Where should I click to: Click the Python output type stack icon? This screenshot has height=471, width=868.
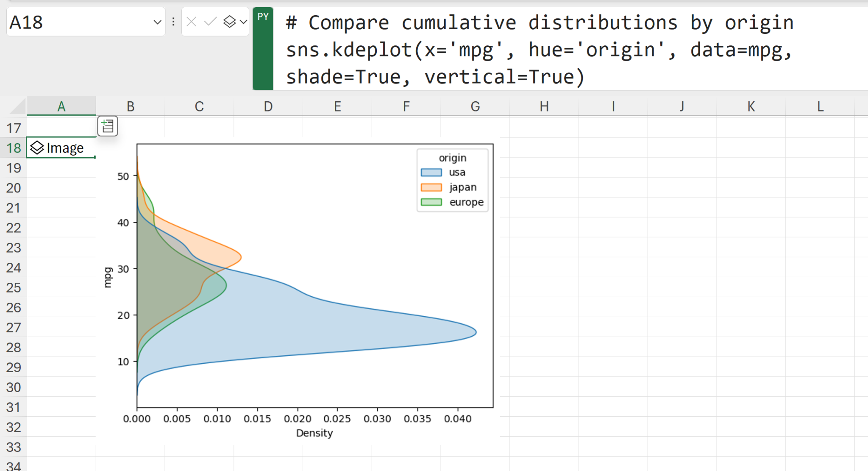click(x=229, y=22)
